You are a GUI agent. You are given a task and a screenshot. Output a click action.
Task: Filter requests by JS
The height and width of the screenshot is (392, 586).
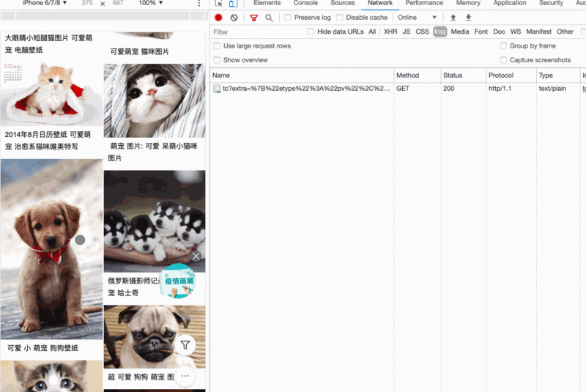pos(407,32)
